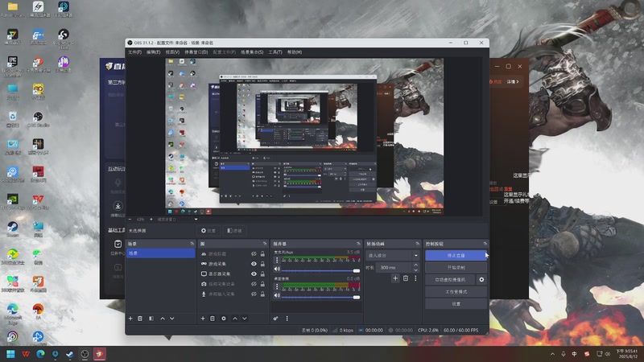This screenshot has width=644, height=362.
Task: Zoom in the preview with the plus icon
Action: (x=151, y=220)
